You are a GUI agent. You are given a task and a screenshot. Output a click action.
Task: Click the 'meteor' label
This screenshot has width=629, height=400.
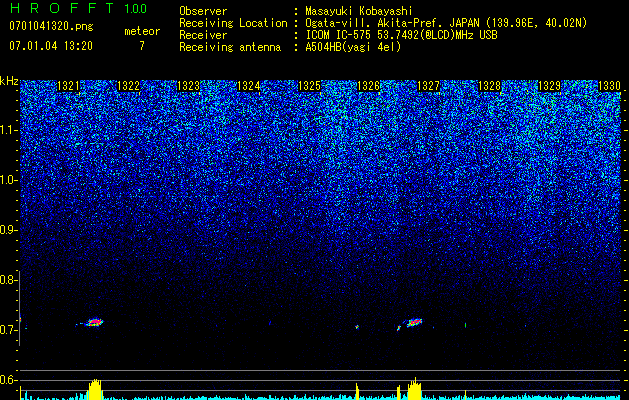point(142,31)
